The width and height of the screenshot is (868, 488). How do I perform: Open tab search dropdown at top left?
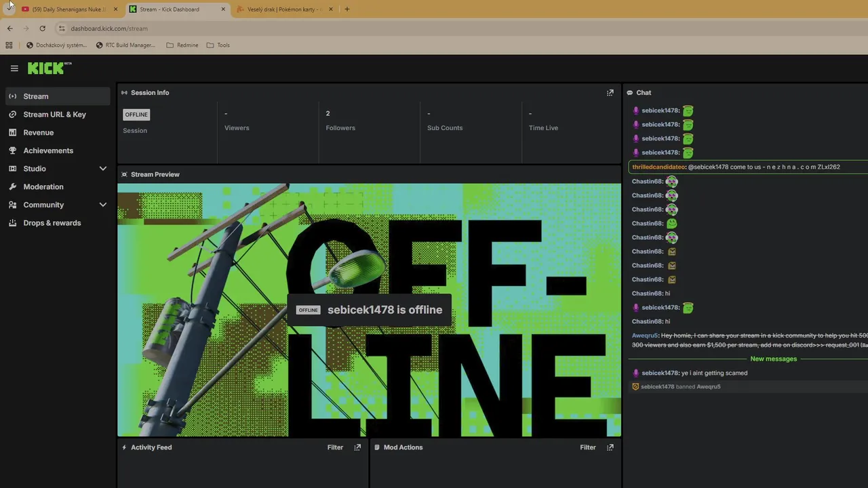[x=9, y=9]
